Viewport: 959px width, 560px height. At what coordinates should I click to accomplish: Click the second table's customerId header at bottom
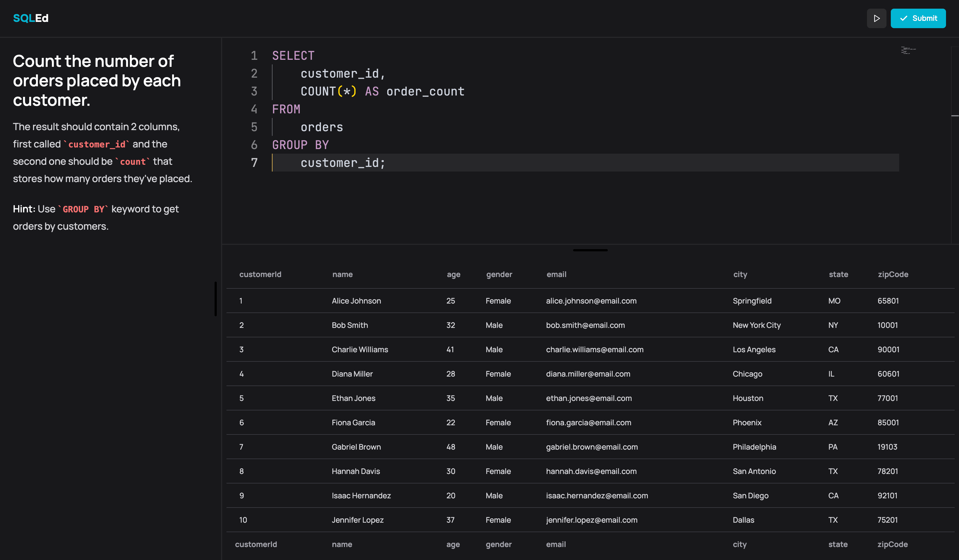pyautogui.click(x=256, y=544)
